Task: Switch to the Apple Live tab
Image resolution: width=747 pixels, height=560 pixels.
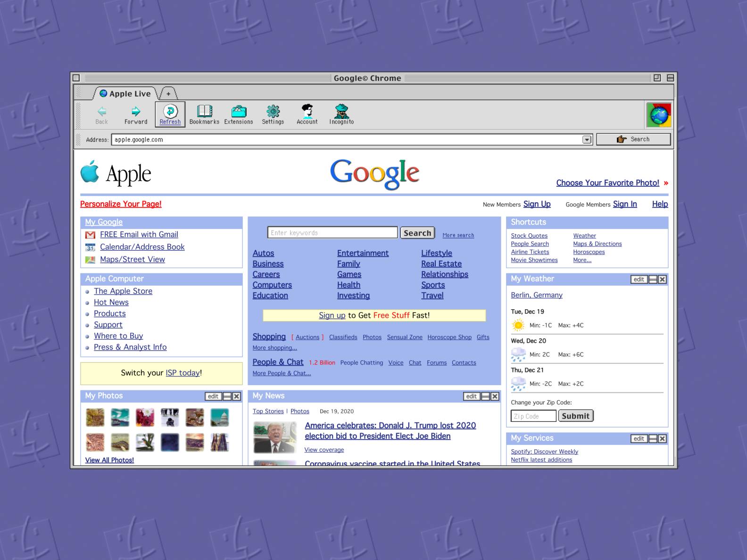Action: tap(125, 94)
